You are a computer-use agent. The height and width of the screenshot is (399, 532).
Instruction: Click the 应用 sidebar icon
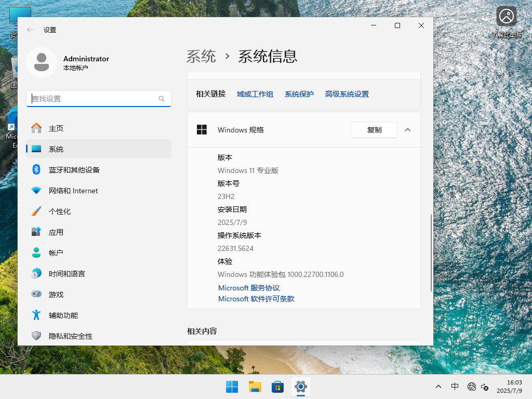[36, 232]
